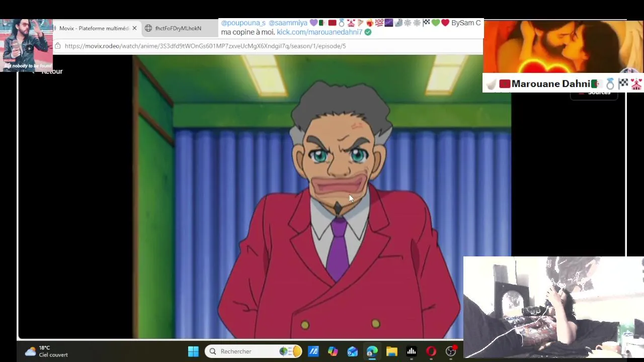Click the movix.rodeo address bar URL
Image resolution: width=644 pixels, height=362 pixels.
click(x=205, y=46)
